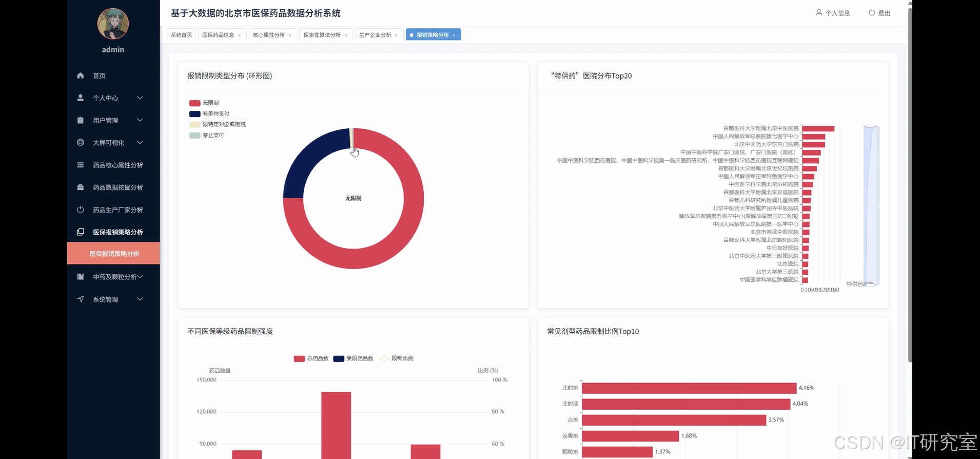Viewport: 980px width, 459px height.
Task: Click the 首都医科大学附属北京中医医院 bar
Action: click(818, 128)
